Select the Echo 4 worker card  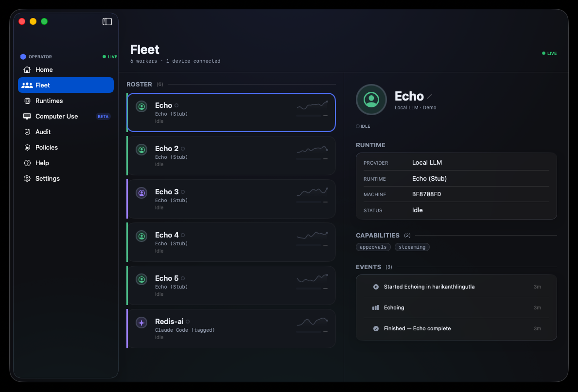point(231,242)
